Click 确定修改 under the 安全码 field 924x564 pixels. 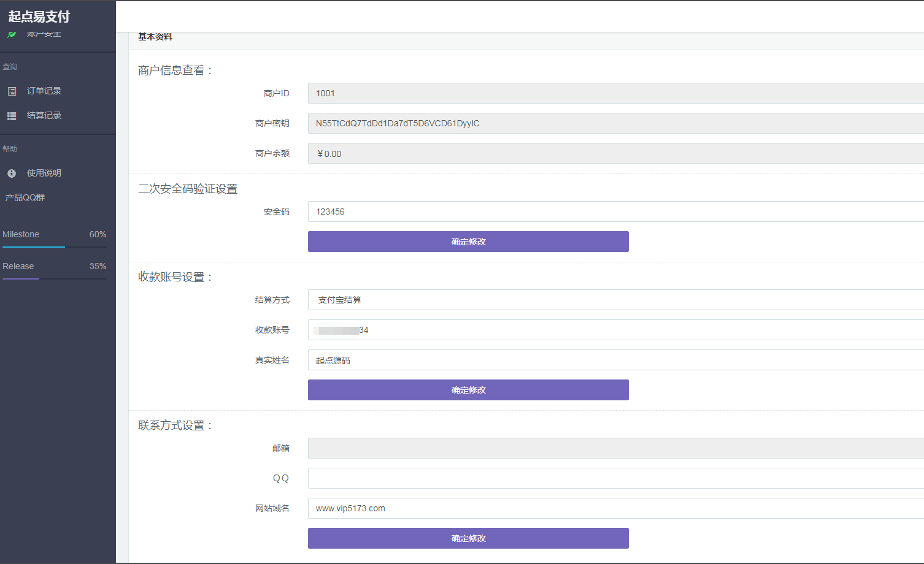[x=468, y=242]
